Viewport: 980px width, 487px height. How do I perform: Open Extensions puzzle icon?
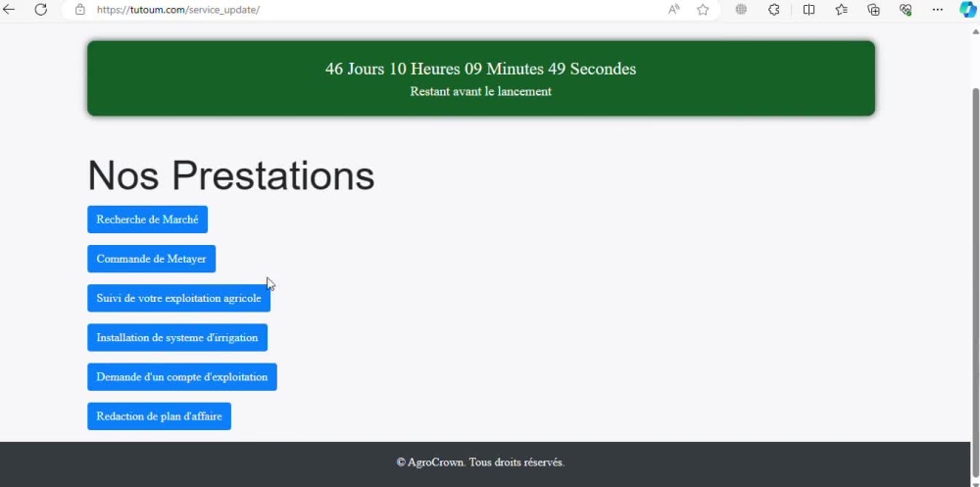[774, 10]
